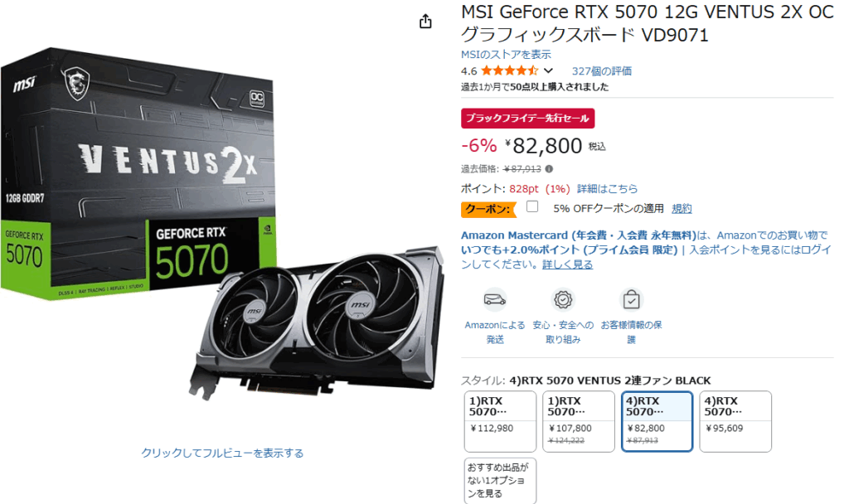The height and width of the screenshot is (504, 849).
Task: Select the ¥112,980 RTX 5070 style option
Action: pos(500,422)
